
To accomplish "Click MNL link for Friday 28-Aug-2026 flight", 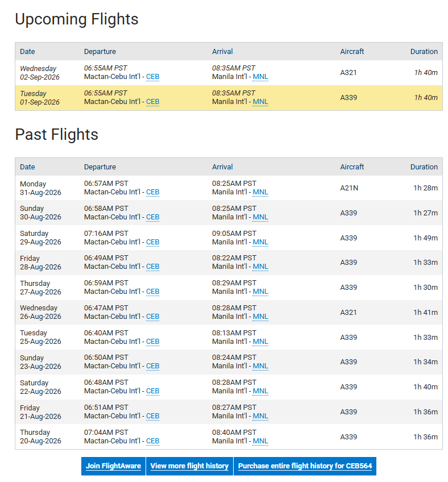I will coord(260,267).
